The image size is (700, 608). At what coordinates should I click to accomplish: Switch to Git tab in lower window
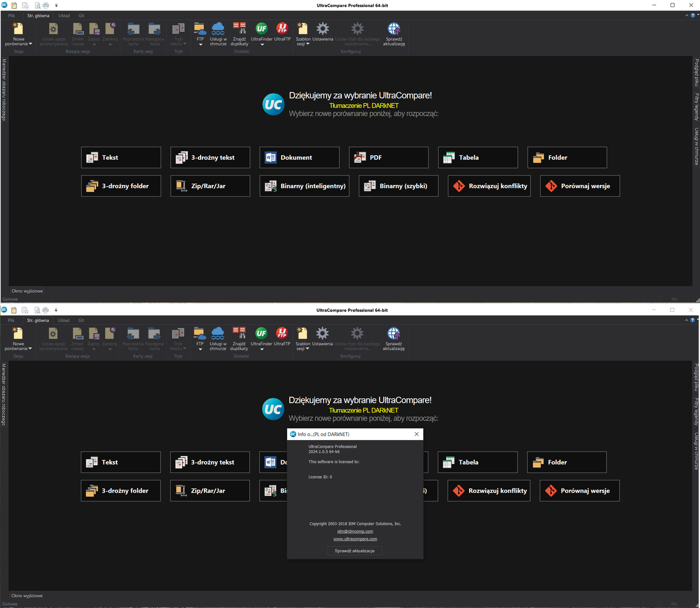pyautogui.click(x=81, y=321)
